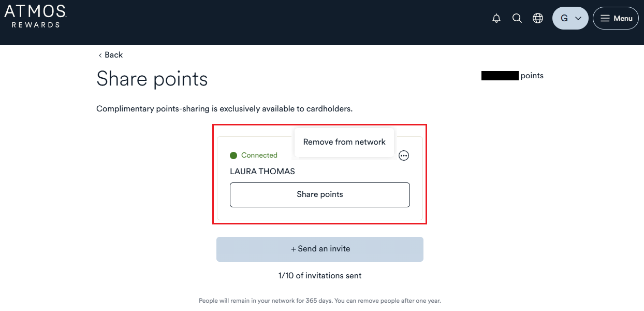
Task: Click the hamburger icon in the Menu button
Action: click(x=605, y=19)
